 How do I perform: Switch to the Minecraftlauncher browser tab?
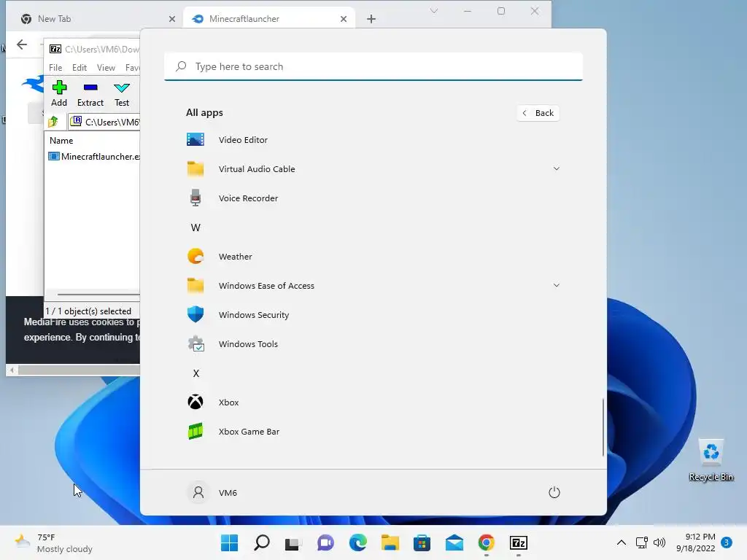269,18
